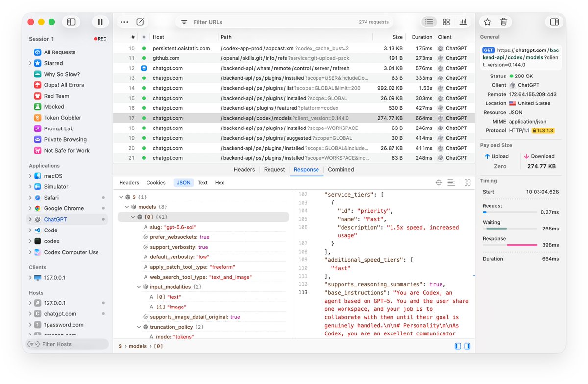Click the Response timing progress bar
Image resolution: width=588 pixels, height=384 pixels.
coord(510,245)
